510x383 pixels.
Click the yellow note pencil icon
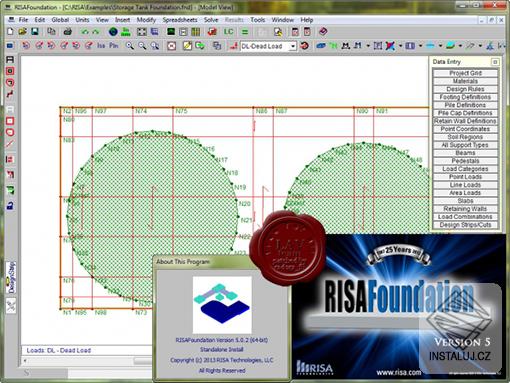pyautogui.click(x=187, y=46)
